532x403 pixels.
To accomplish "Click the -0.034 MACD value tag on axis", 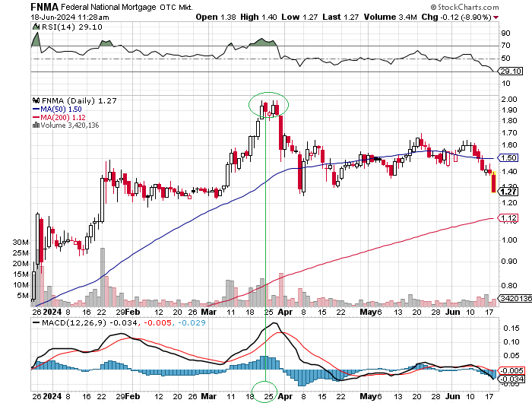I will (x=511, y=379).
